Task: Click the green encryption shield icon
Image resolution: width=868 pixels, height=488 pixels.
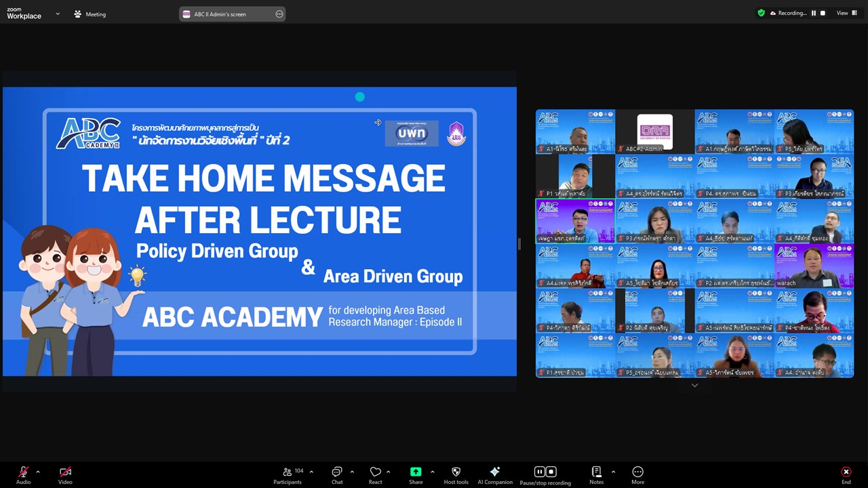Action: [x=761, y=13]
